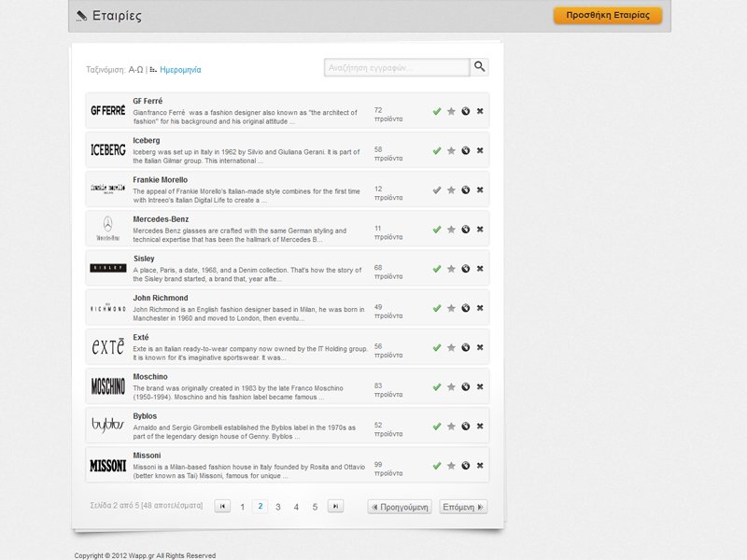Image resolution: width=747 pixels, height=560 pixels.
Task: Open globe icon for Sisley
Action: pyautogui.click(x=465, y=269)
